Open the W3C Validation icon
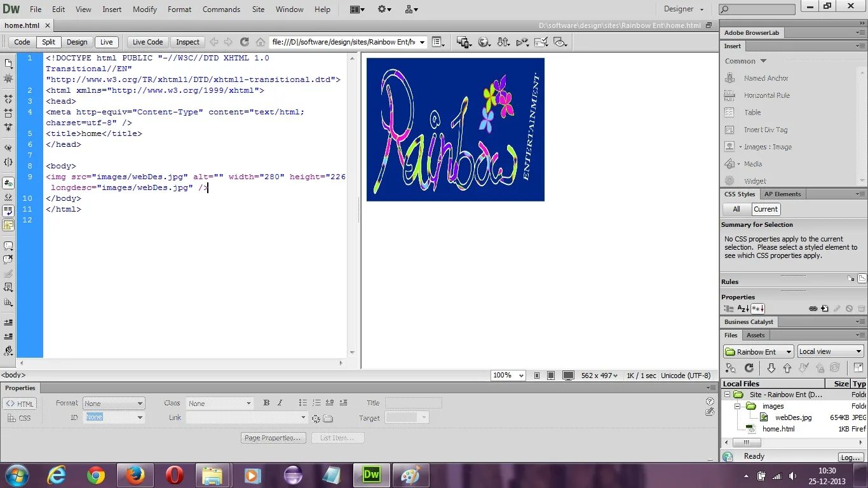 click(x=522, y=42)
